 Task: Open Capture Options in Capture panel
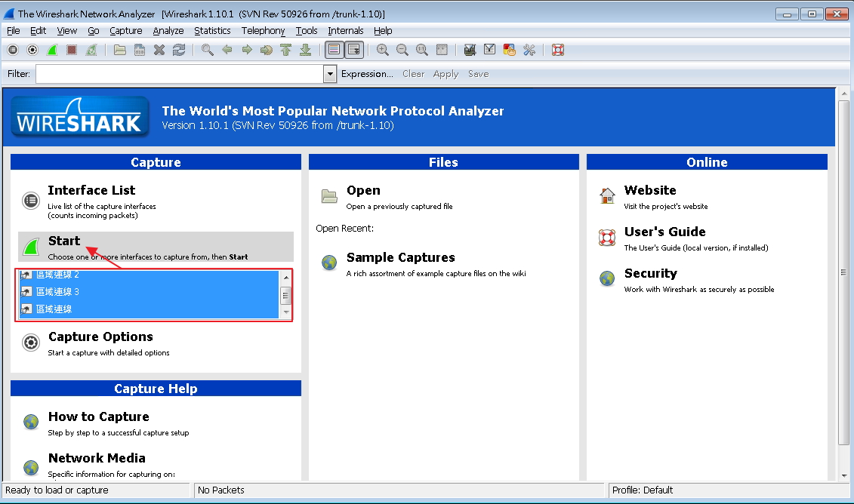click(100, 337)
